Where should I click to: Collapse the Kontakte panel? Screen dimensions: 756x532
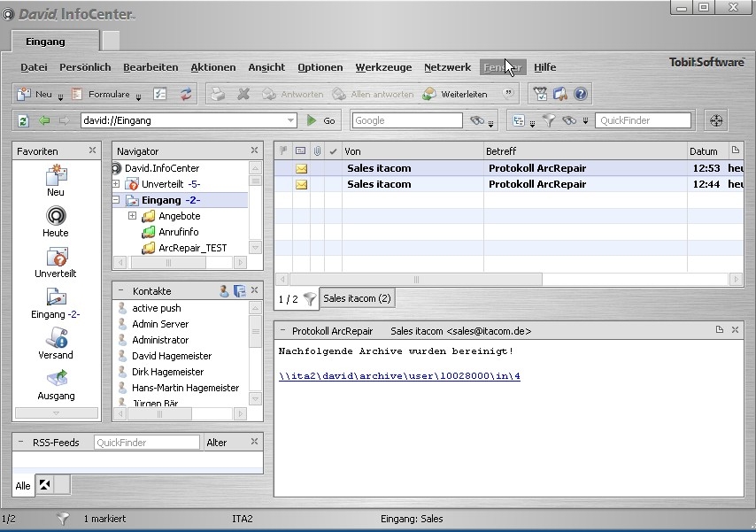coord(120,290)
